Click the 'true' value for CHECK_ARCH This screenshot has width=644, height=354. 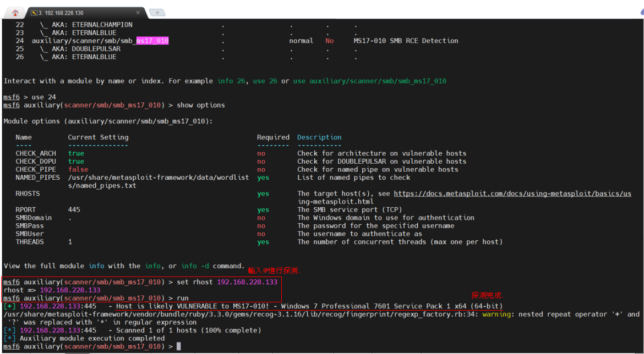coord(76,153)
